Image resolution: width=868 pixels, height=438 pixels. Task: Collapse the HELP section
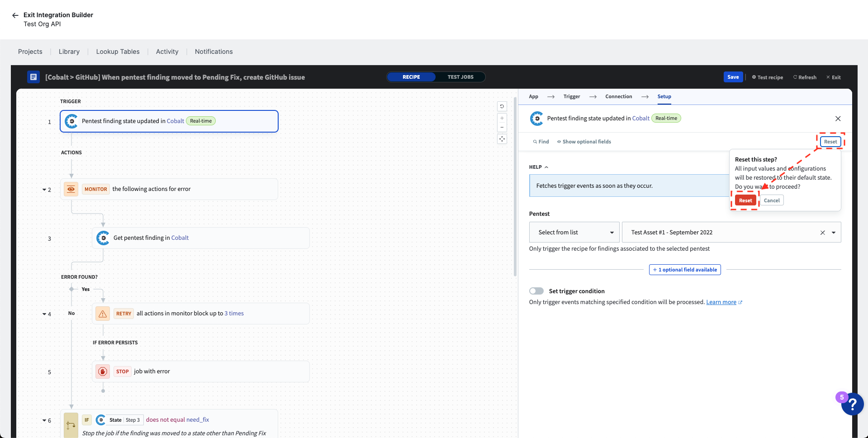click(539, 167)
